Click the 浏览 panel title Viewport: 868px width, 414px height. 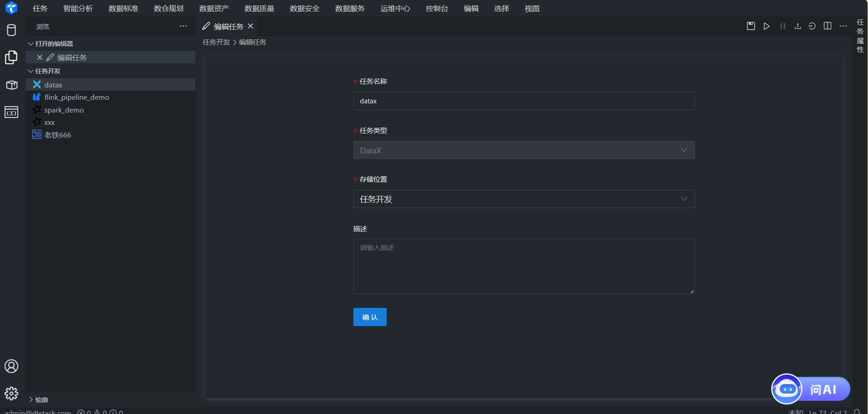pos(43,26)
